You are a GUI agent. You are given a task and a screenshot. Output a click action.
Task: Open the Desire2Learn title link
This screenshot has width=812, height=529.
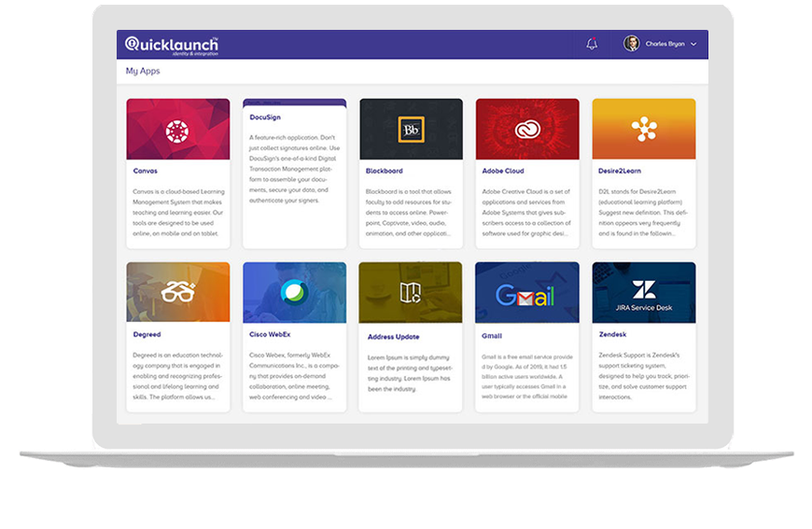click(620, 171)
